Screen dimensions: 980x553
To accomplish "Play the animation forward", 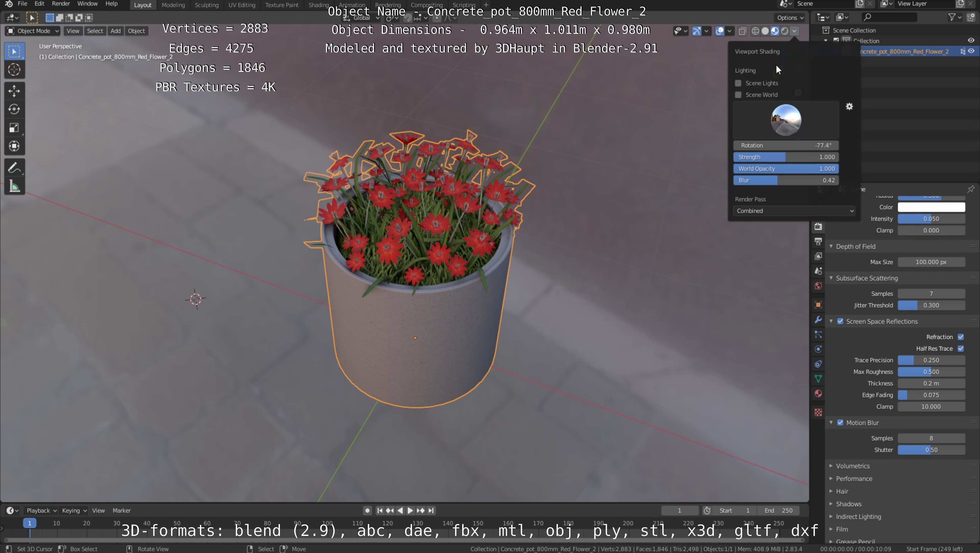I will pos(410,511).
